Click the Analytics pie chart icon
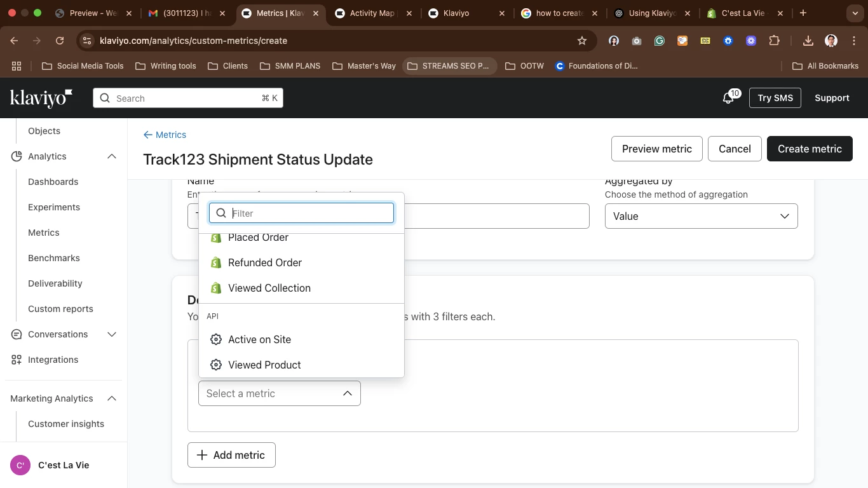 pos(17,156)
